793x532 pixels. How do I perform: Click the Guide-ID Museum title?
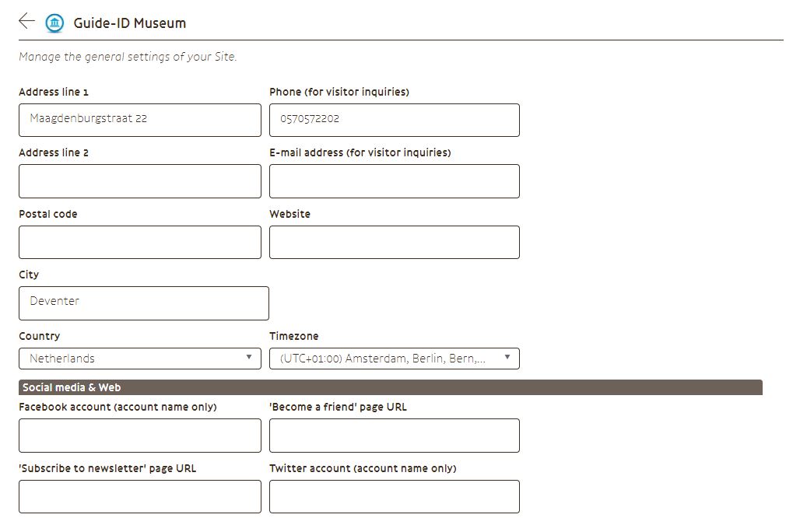pos(129,23)
